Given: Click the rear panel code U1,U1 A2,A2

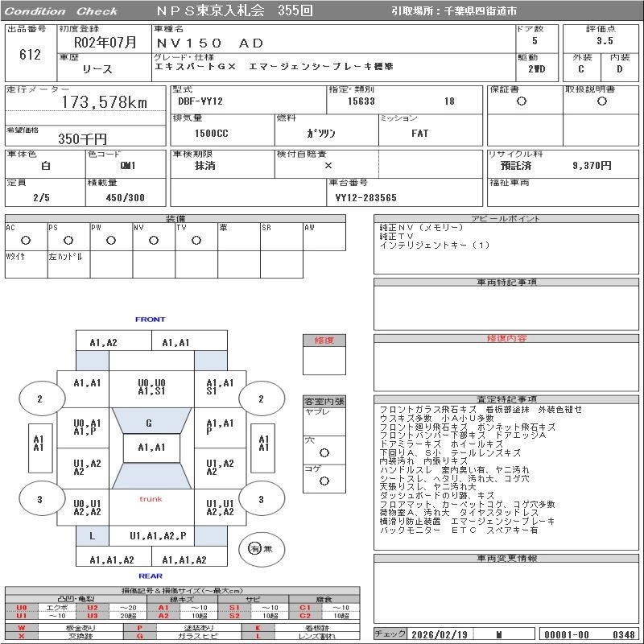Looking at the screenshot, I should tap(220, 508).
